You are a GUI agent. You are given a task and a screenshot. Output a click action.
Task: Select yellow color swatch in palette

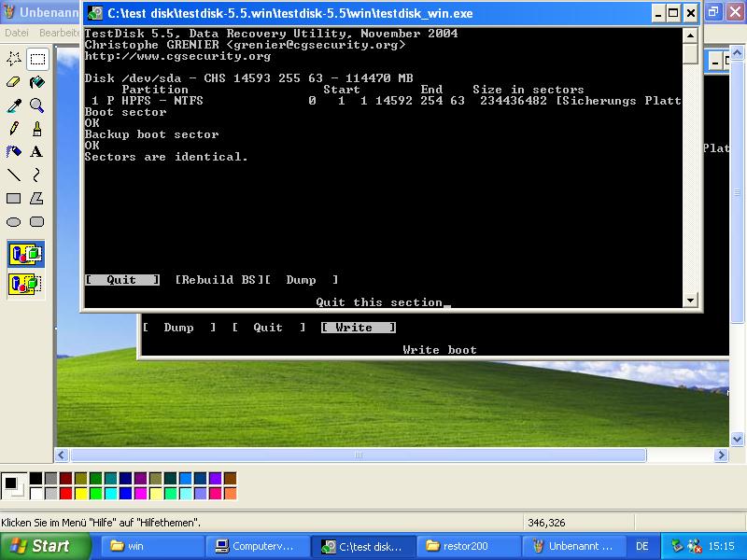81,493
